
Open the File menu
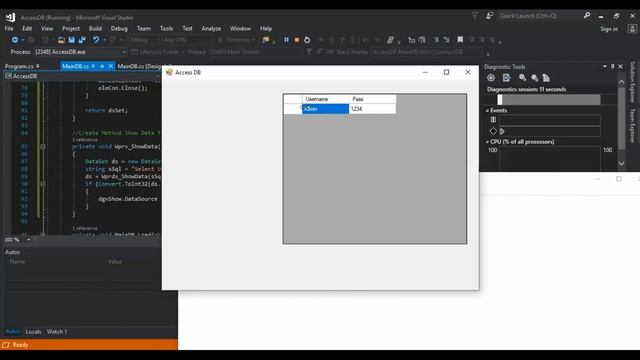9,29
